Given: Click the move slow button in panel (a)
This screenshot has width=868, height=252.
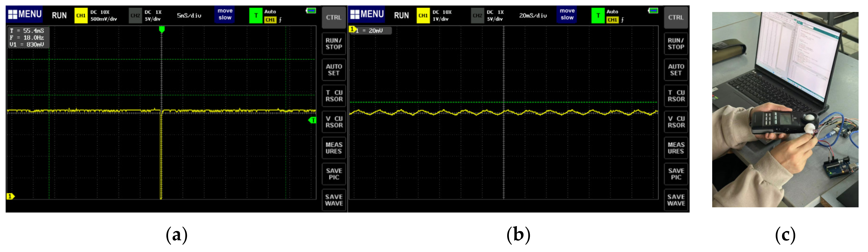Looking at the screenshot, I should (x=225, y=15).
